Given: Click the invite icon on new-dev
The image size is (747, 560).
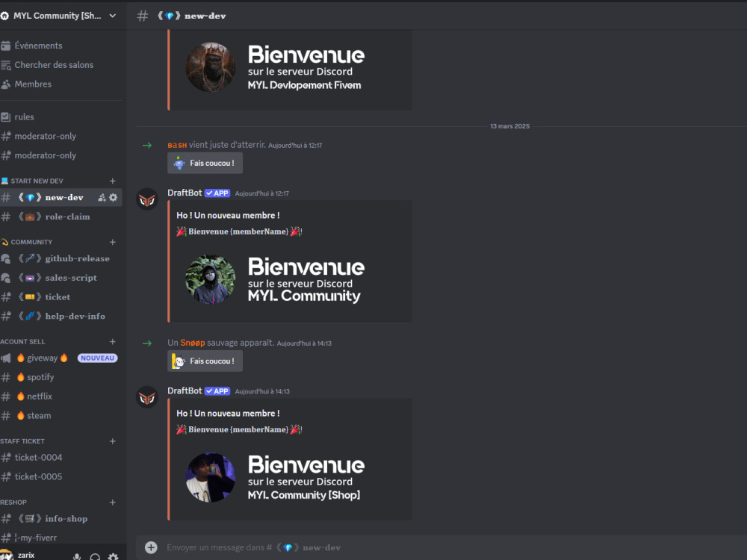Looking at the screenshot, I should (x=102, y=197).
